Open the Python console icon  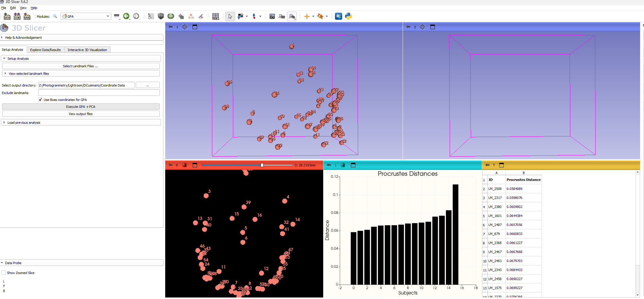tap(348, 16)
